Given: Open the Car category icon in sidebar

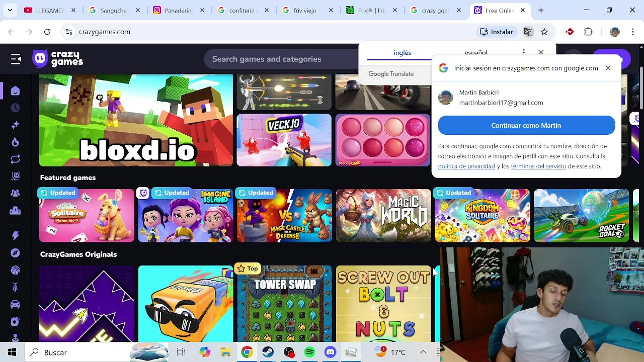Looking at the screenshot, I should coord(15,304).
